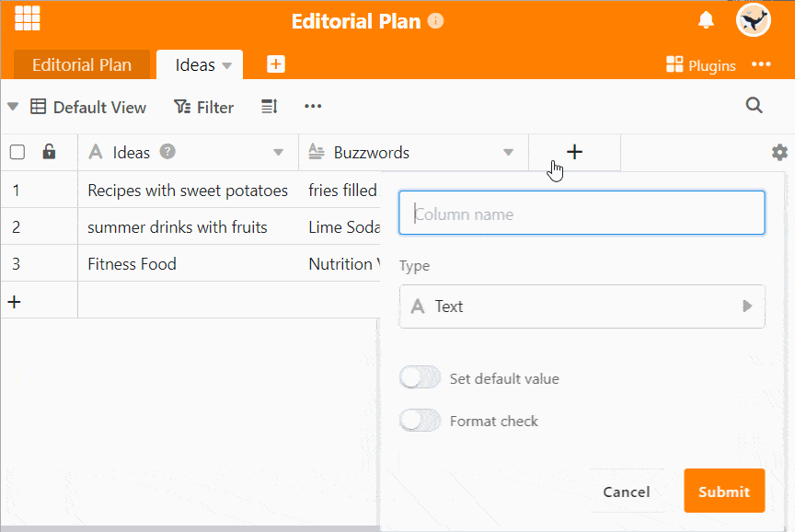Image resolution: width=795 pixels, height=532 pixels.
Task: Open the user avatar menu
Action: 753,20
